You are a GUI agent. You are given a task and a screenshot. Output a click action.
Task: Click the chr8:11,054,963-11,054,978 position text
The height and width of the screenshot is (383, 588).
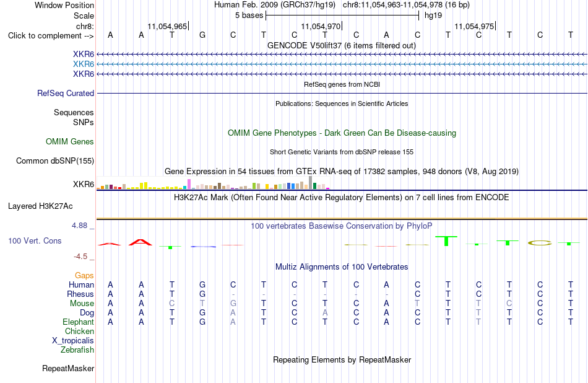pyautogui.click(x=406, y=5)
